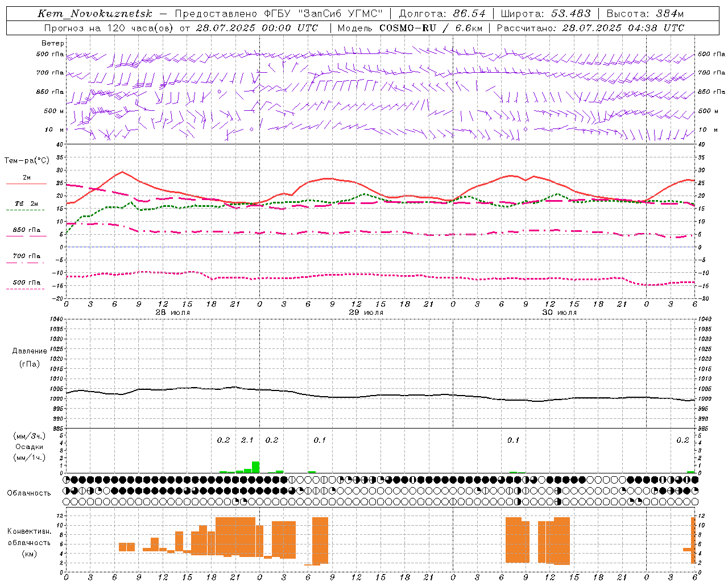This screenshot has height=582, width=728.
Task: Click the 10 м wind level label on the left axis
Action: pos(54,130)
